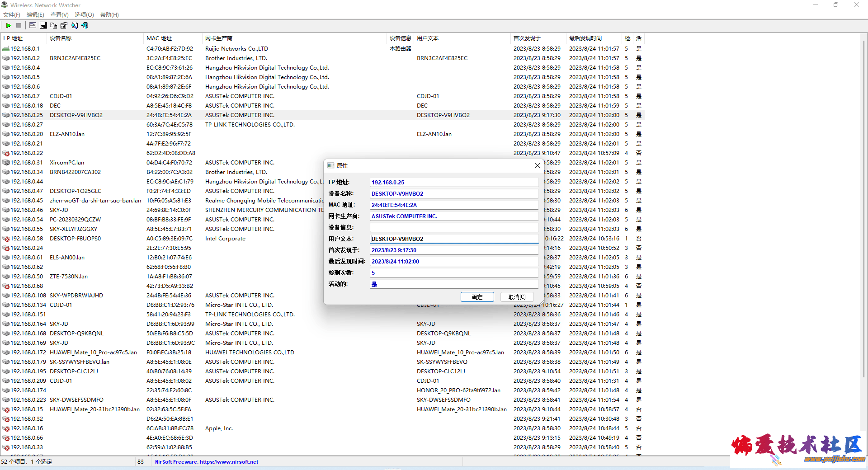Click the gray Stop Scanning icon
The height and width of the screenshot is (470, 868).
pos(19,26)
